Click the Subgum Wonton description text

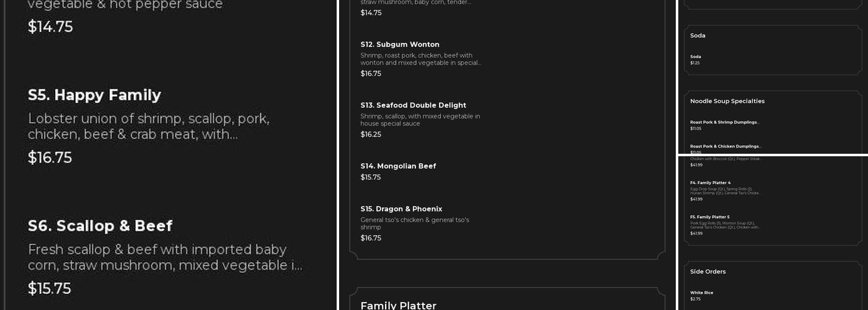point(420,59)
